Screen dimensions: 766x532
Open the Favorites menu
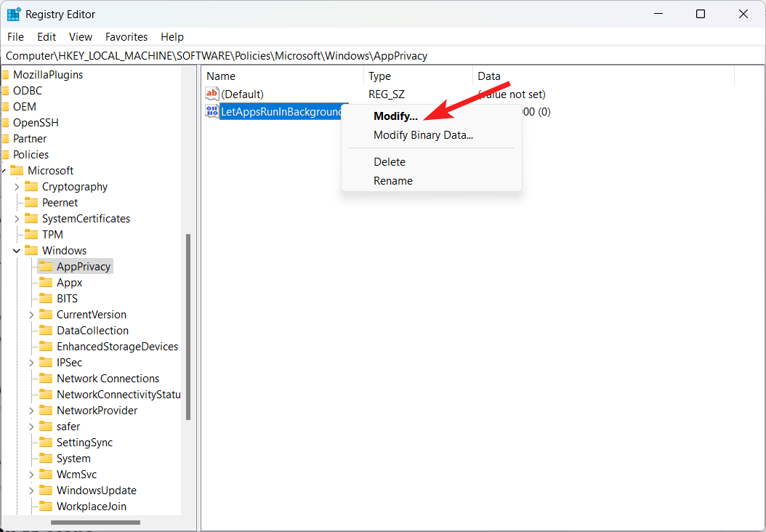point(126,37)
